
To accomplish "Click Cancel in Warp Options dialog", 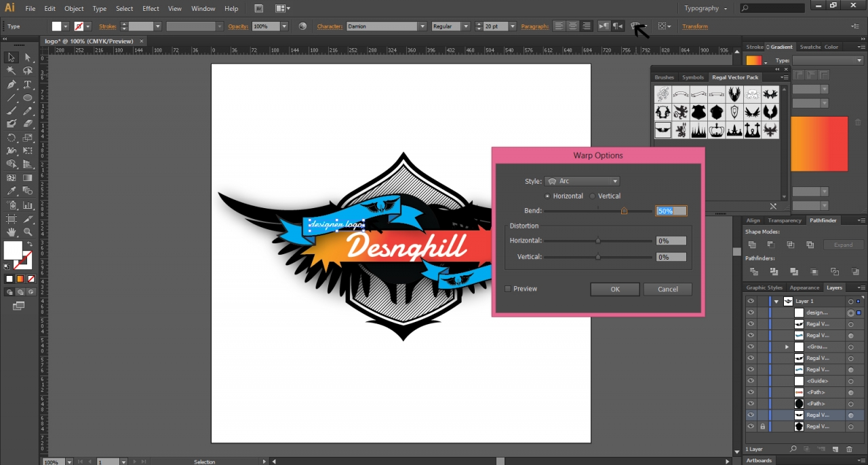I will coord(668,289).
